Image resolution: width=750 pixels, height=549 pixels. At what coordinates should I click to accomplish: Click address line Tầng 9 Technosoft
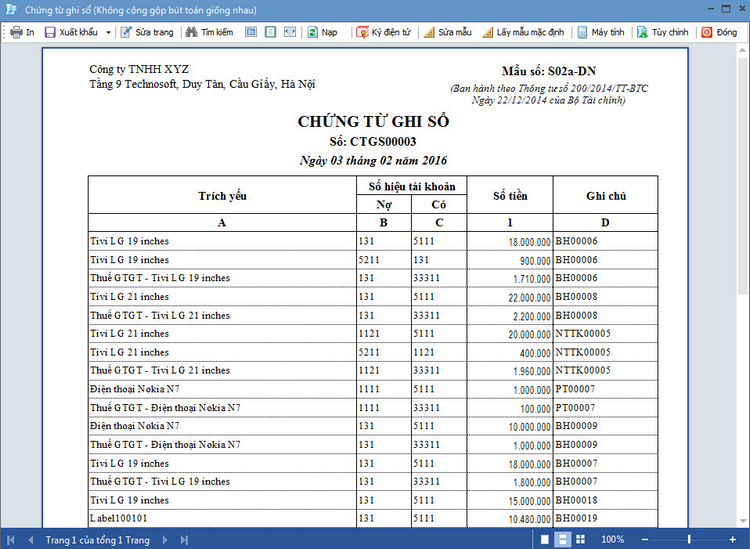202,84
